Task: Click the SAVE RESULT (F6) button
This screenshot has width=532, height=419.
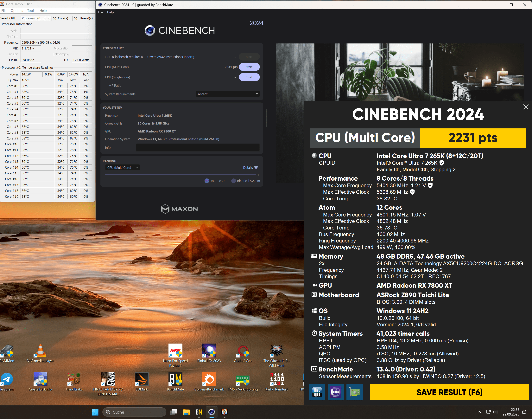Action: point(449,392)
